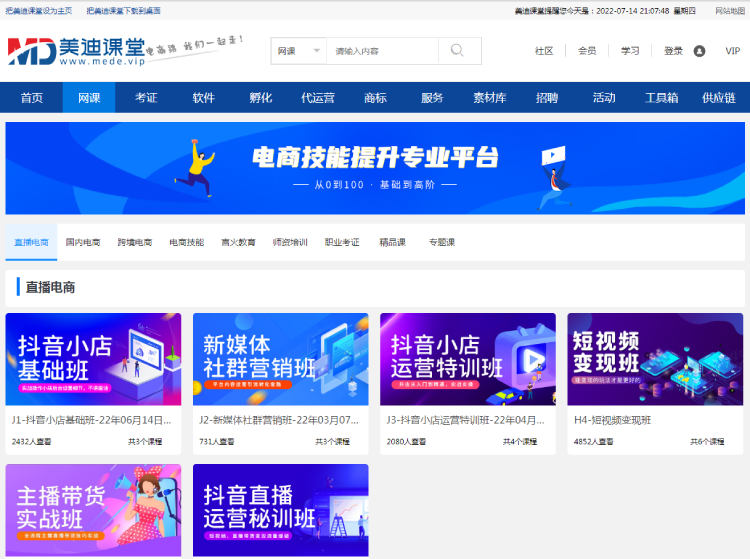The height and width of the screenshot is (559, 750).
Task: Click the 登录 login link
Action: 673,51
